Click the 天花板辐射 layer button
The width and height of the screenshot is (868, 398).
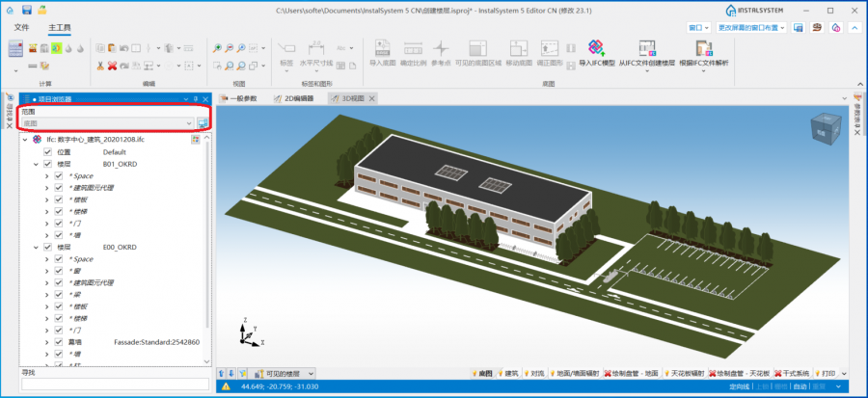click(x=687, y=373)
